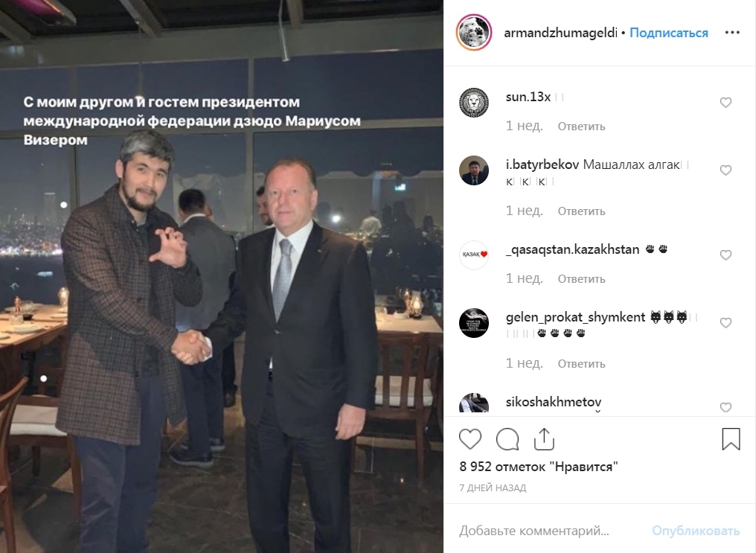
Task: Like gelen_prokat_shymkent comment heart
Action: pyautogui.click(x=725, y=322)
